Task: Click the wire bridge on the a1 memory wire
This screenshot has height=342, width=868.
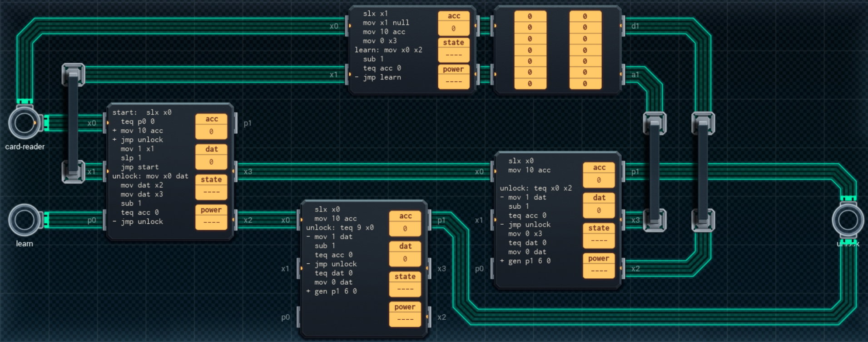Action: click(x=655, y=171)
